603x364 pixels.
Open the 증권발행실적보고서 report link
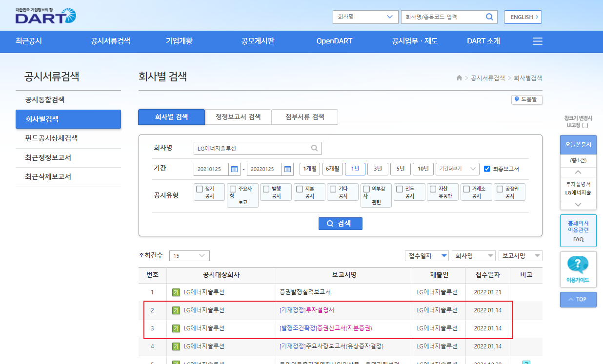tap(305, 292)
